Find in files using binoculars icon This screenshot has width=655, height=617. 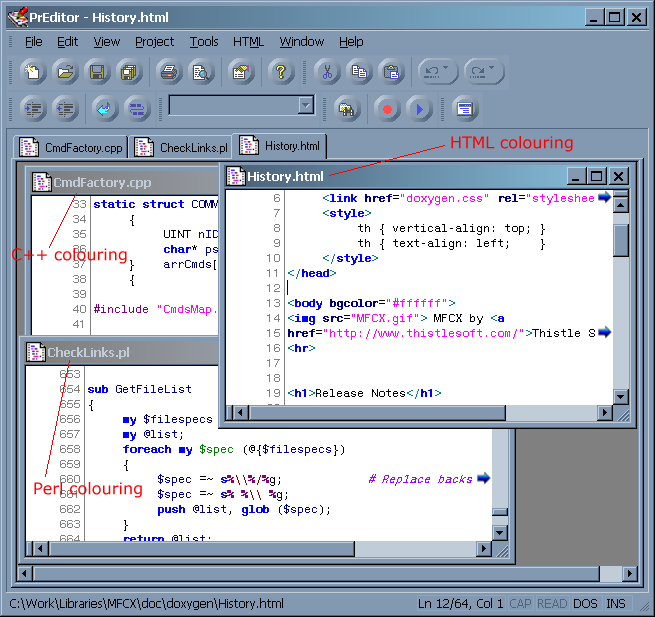(x=348, y=109)
